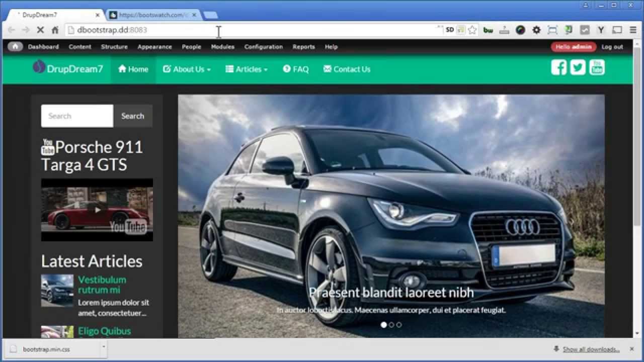Click the admin toolbar home icon
The image size is (644, 362).
[x=15, y=47]
